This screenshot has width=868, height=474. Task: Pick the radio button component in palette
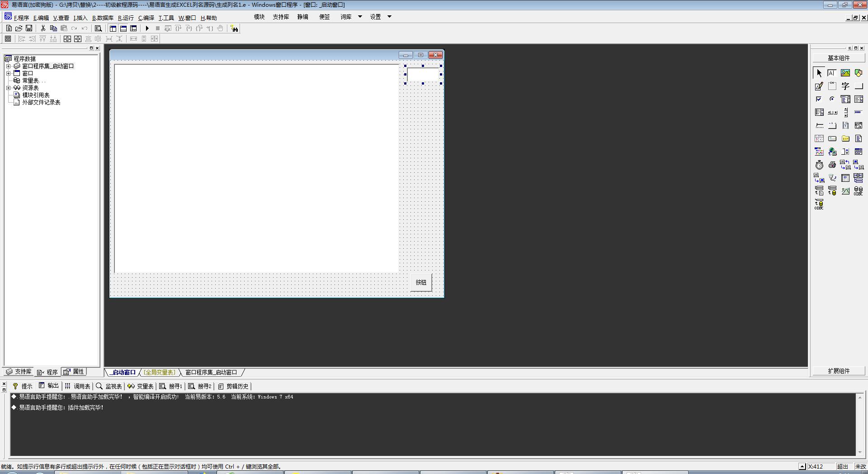click(832, 99)
